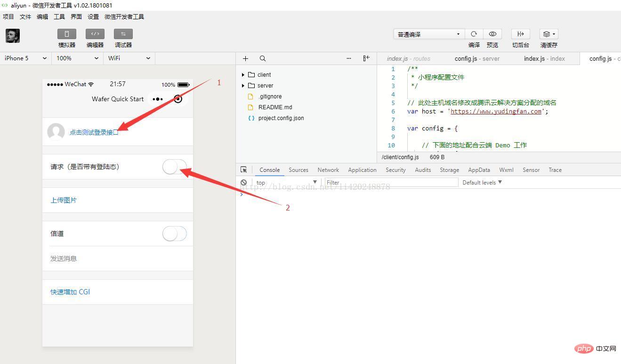
Task: Open the console top context dropdown
Action: tap(286, 182)
